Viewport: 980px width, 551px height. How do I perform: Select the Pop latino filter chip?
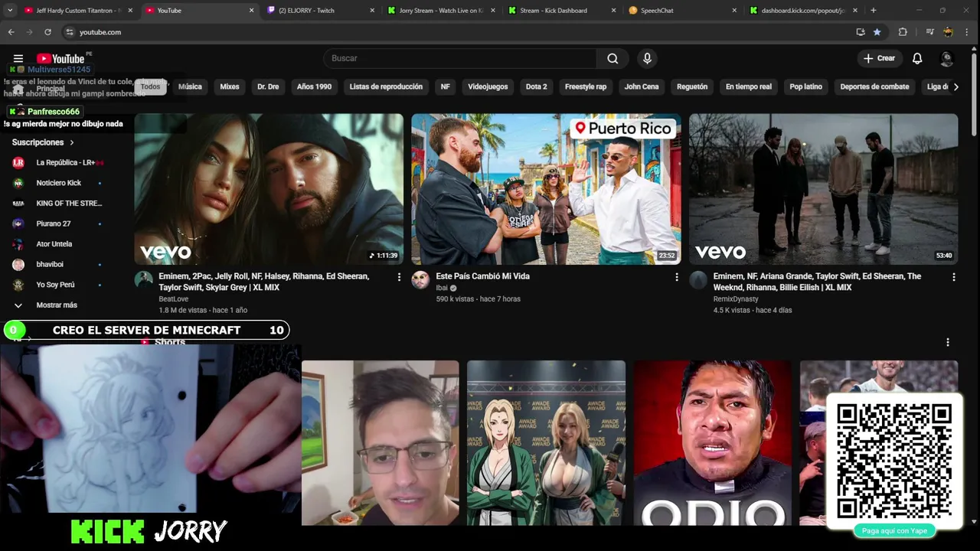tap(805, 86)
